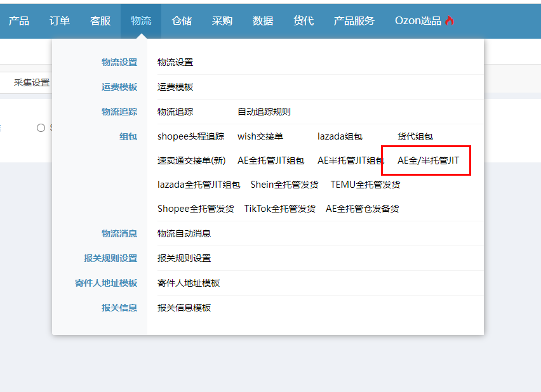
Task: Open the 订单 top menu
Action: pos(60,21)
